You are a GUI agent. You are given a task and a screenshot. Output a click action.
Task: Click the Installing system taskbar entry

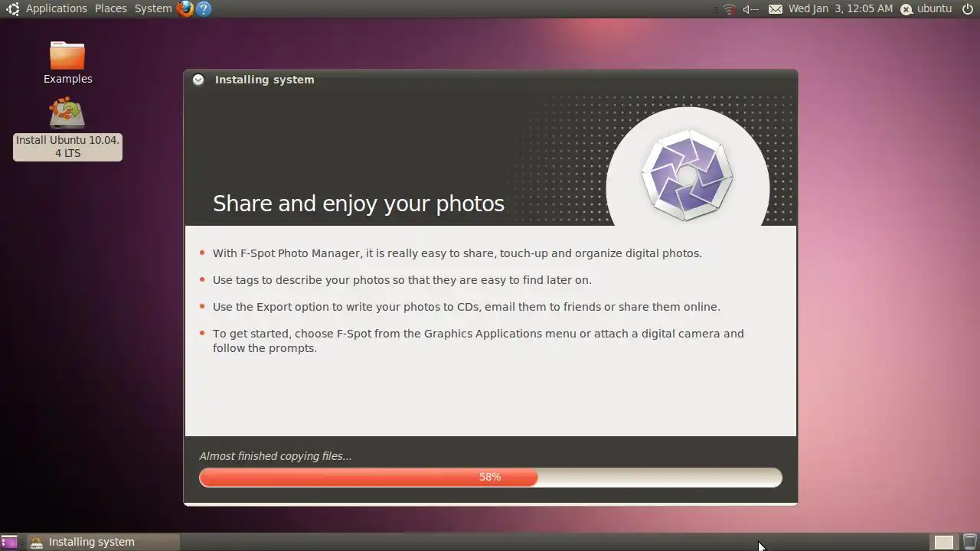pos(103,542)
